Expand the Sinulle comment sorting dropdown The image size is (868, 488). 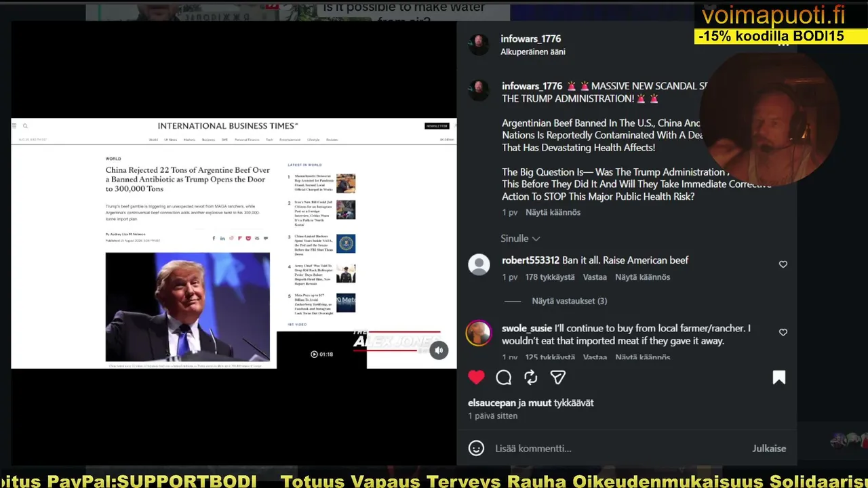520,239
